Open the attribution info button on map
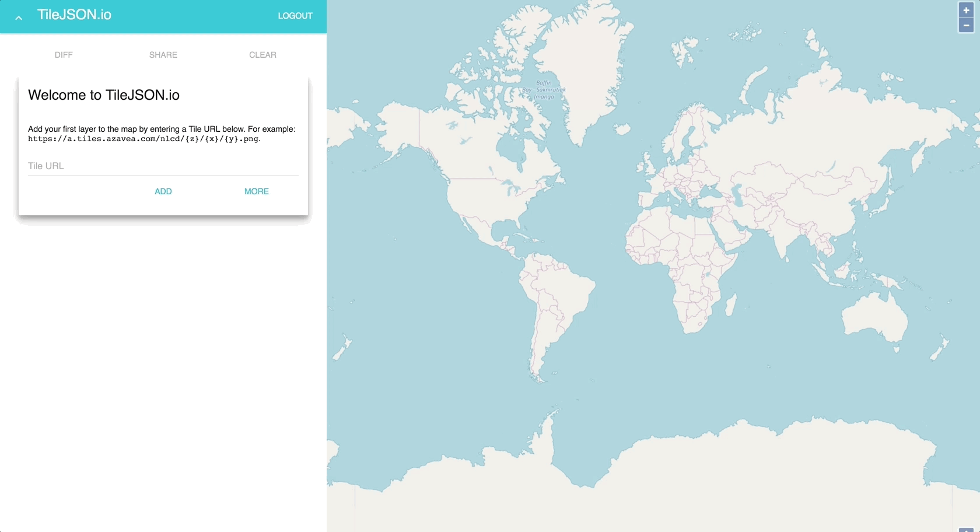Screen dimensions: 980x532 [x=966, y=529]
